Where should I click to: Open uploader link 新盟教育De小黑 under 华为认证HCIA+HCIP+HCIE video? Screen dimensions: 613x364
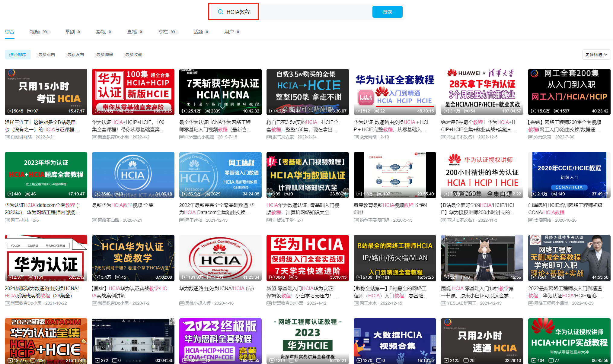[x=113, y=137]
